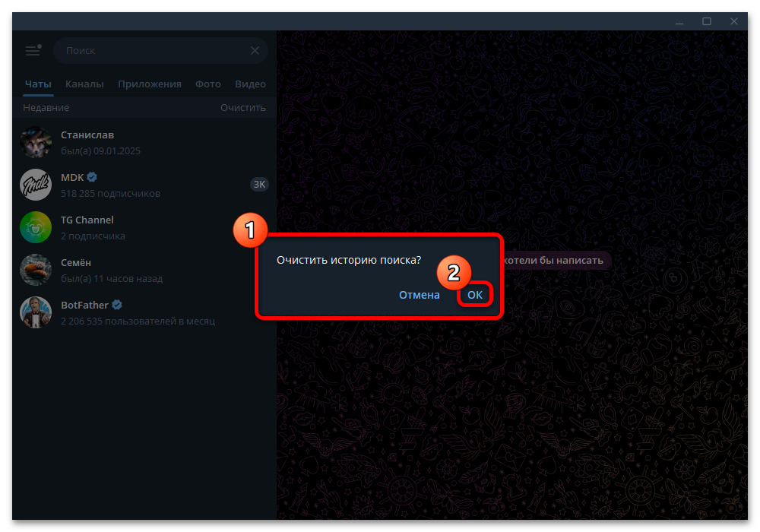
Task: Open Станислав's avatar
Action: [36, 142]
